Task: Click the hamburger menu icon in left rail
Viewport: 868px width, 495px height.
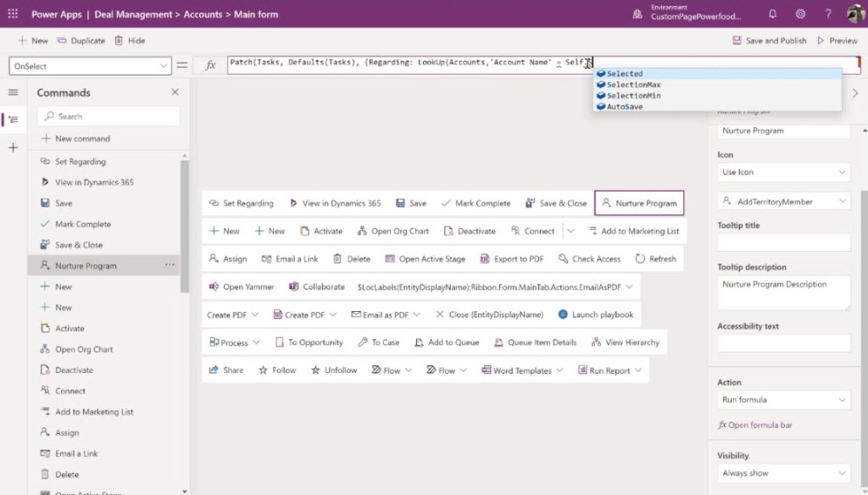Action: point(13,92)
